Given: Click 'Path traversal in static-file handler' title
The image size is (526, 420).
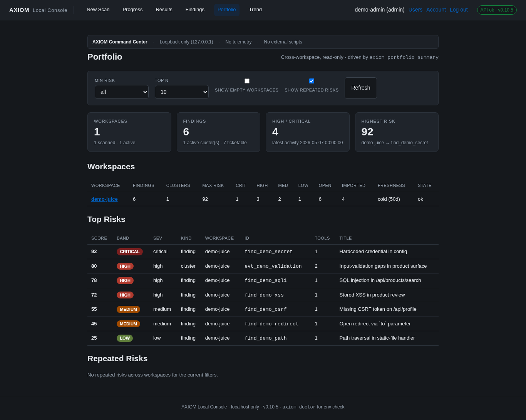Looking at the screenshot, I should coord(377,338).
